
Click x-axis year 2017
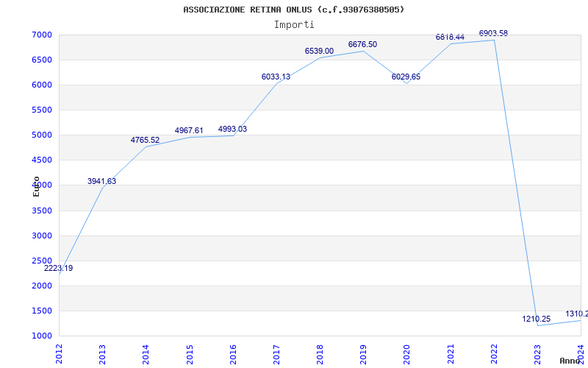pos(276,354)
